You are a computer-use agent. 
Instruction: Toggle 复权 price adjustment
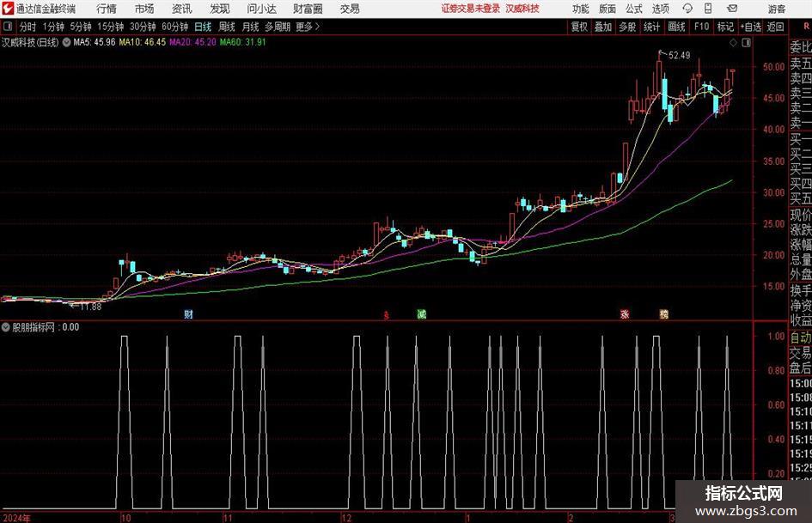pos(579,27)
